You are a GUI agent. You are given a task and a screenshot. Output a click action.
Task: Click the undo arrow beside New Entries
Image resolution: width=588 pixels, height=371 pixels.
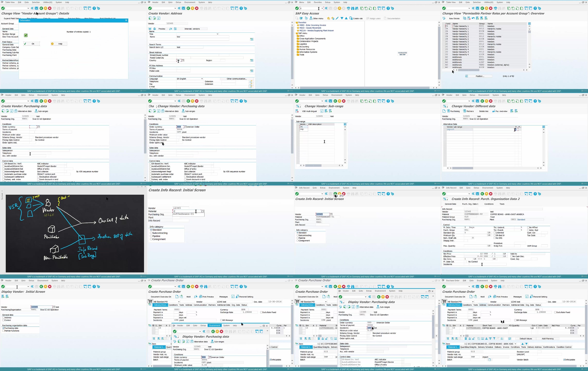(x=473, y=18)
